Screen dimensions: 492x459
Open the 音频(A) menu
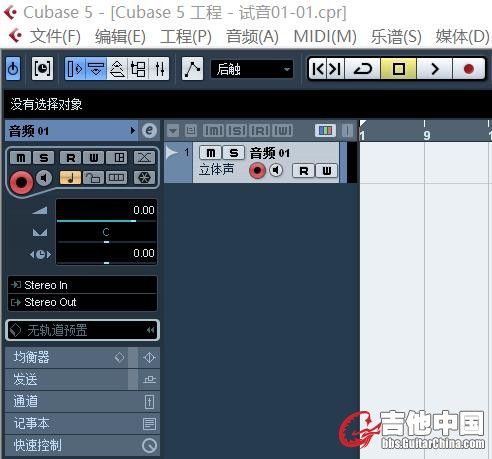tap(252, 36)
